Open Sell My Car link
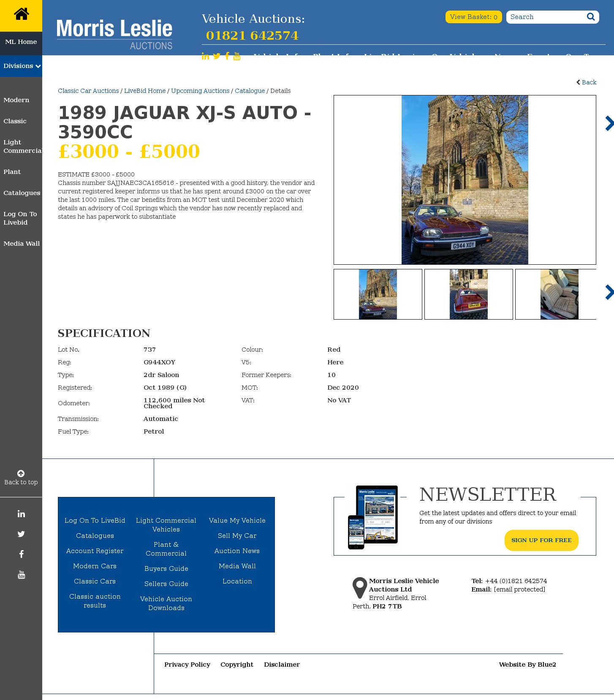Screen dimensions: 614x700 point(237,536)
